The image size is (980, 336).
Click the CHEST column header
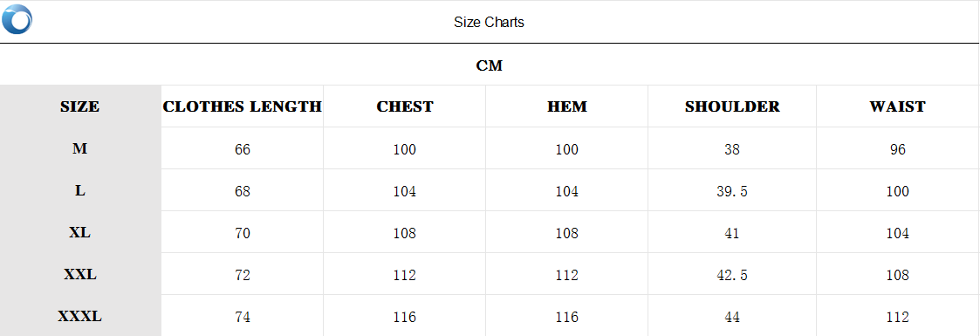[x=404, y=106]
